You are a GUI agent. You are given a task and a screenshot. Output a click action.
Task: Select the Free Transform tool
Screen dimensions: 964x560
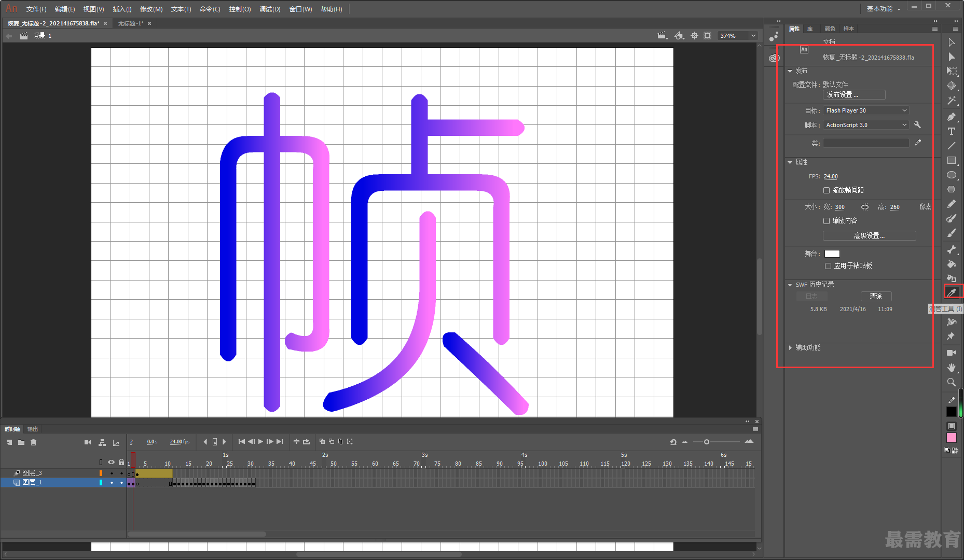pyautogui.click(x=951, y=72)
